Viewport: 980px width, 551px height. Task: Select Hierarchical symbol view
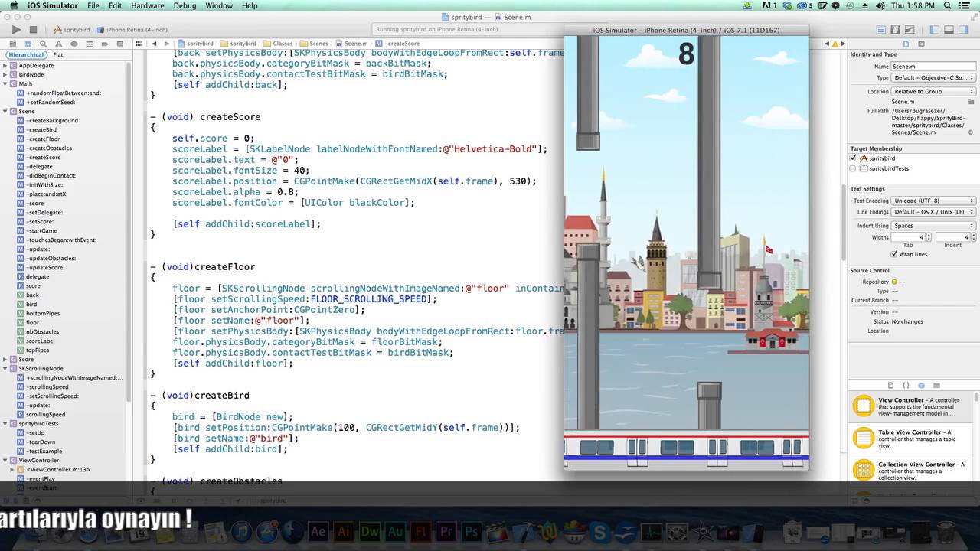pos(26,55)
